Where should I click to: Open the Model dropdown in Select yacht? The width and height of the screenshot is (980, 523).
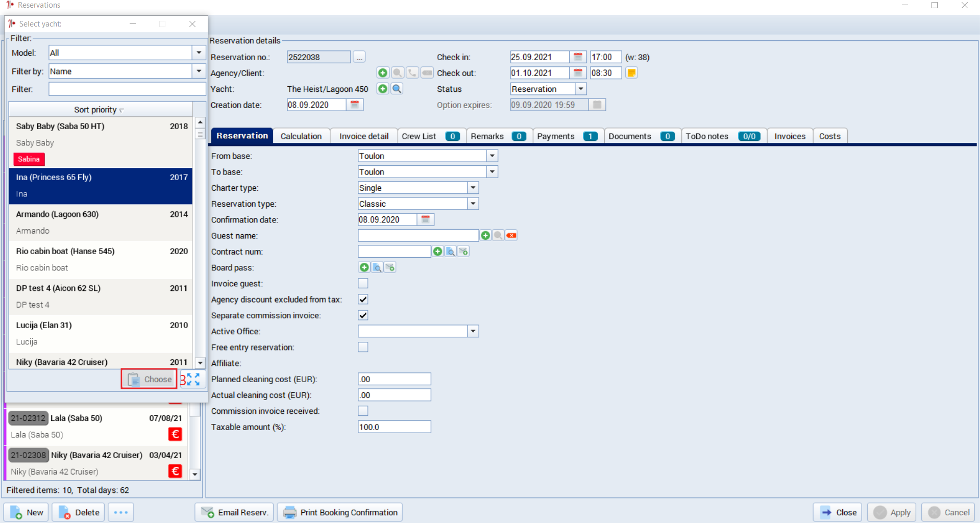[x=199, y=53]
